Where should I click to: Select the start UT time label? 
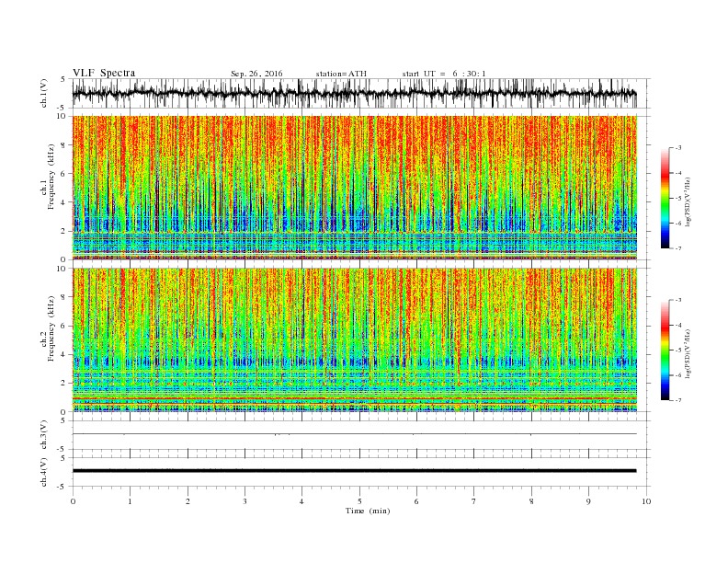(444, 74)
